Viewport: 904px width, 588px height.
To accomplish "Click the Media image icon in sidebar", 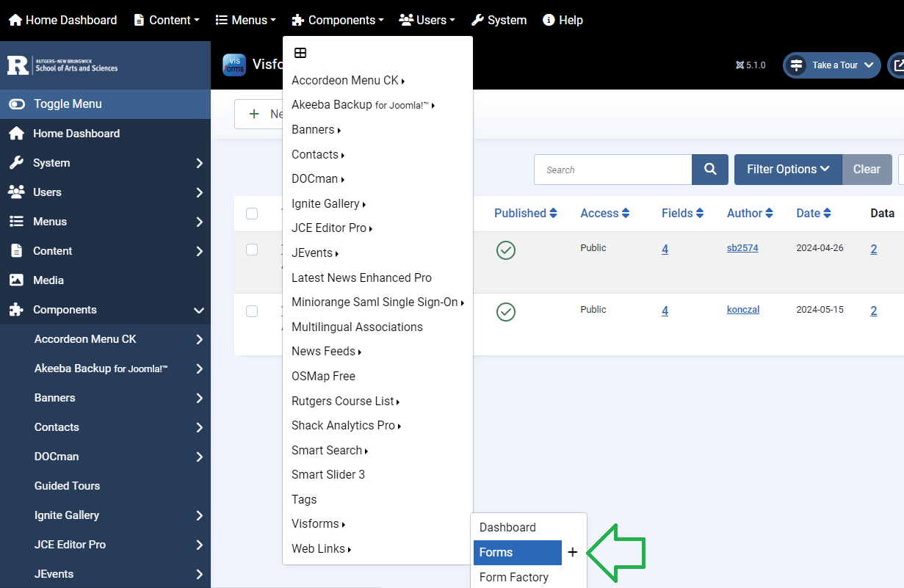I will click(x=16, y=280).
